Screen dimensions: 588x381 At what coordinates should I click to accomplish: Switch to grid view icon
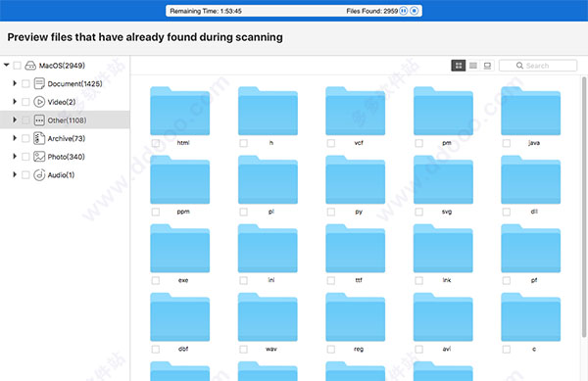(459, 66)
